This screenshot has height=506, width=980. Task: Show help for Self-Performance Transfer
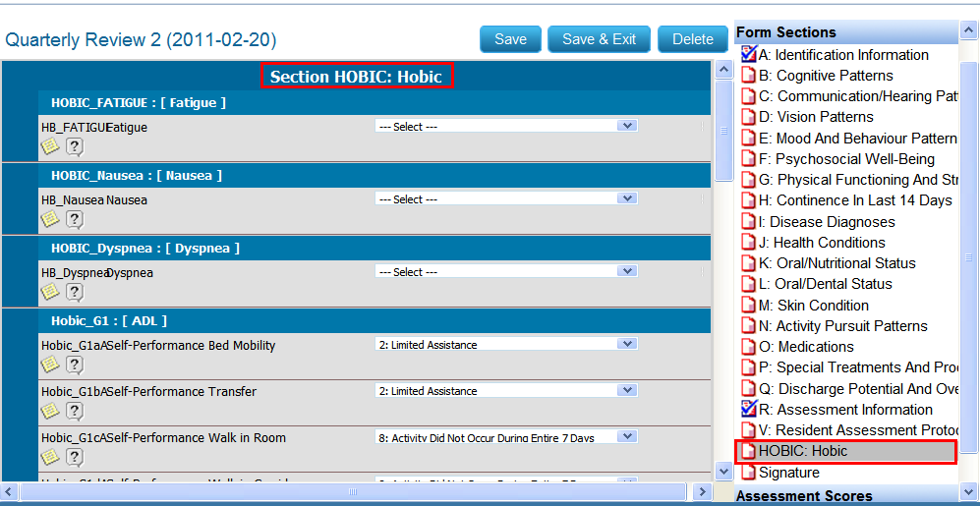[x=75, y=411]
